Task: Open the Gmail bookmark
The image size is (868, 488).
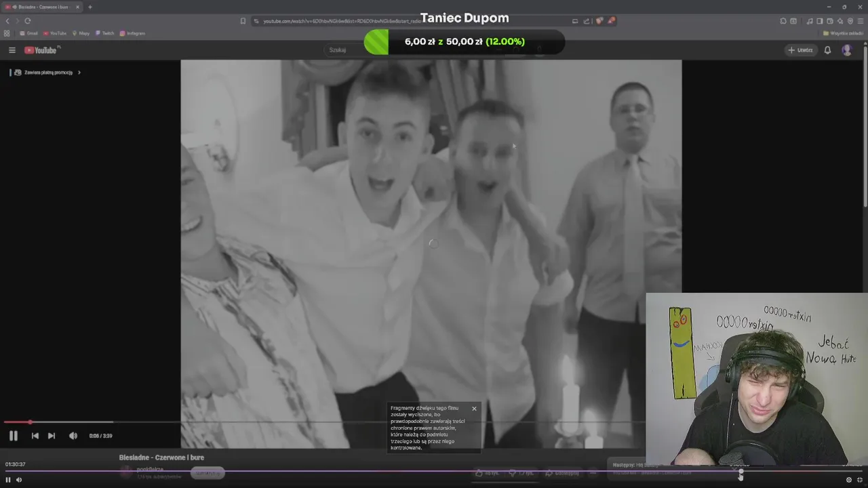Action: 29,33
